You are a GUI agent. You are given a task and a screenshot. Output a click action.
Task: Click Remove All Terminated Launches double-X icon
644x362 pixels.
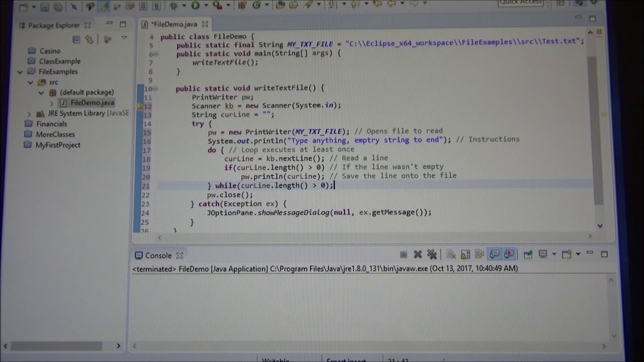tap(432, 254)
